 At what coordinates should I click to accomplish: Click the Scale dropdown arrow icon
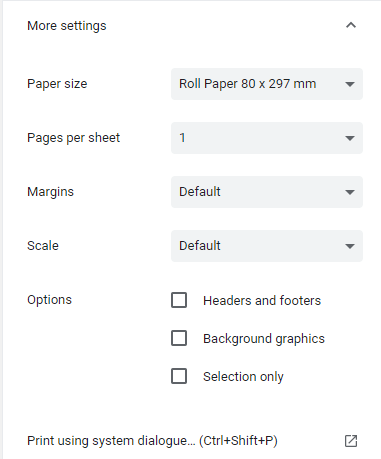point(350,246)
